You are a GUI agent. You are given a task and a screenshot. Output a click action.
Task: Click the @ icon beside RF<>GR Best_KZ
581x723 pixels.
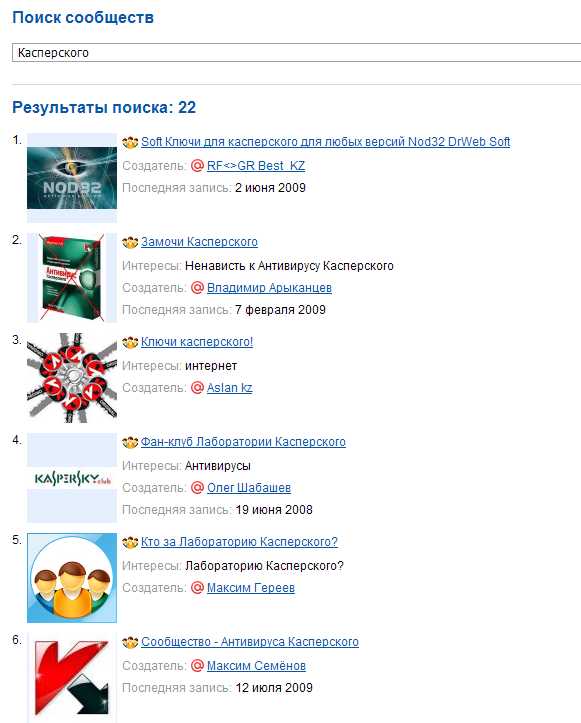[x=197, y=166]
